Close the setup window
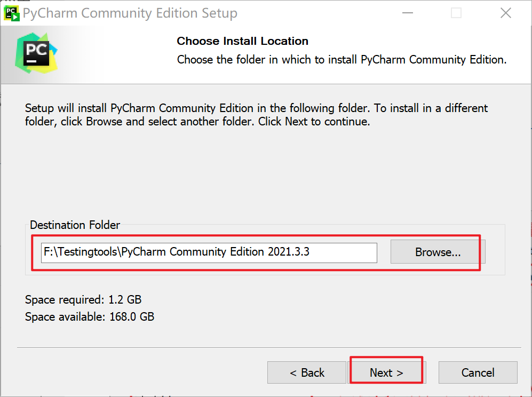Screen dimensions: 532x397 505,13
